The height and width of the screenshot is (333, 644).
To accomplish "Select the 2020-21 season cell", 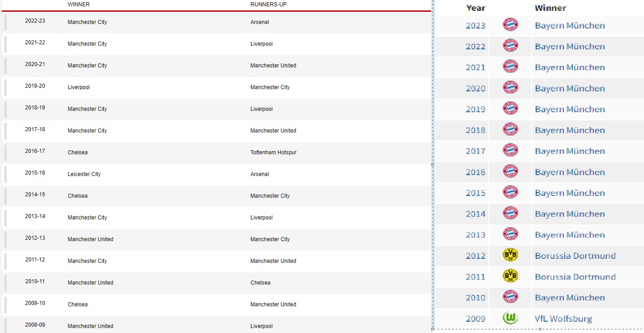I will (x=35, y=64).
